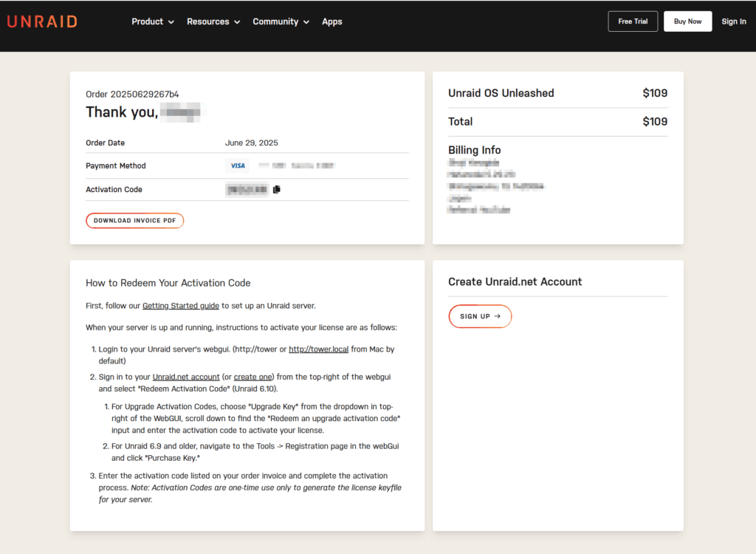756x554 pixels.
Task: Open the Apps page from the navigation
Action: click(331, 21)
